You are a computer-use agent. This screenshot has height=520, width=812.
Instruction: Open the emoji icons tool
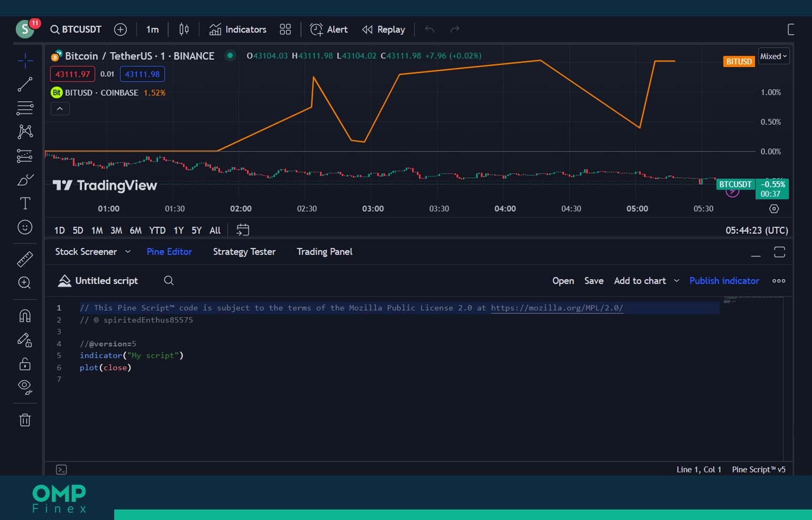point(25,227)
